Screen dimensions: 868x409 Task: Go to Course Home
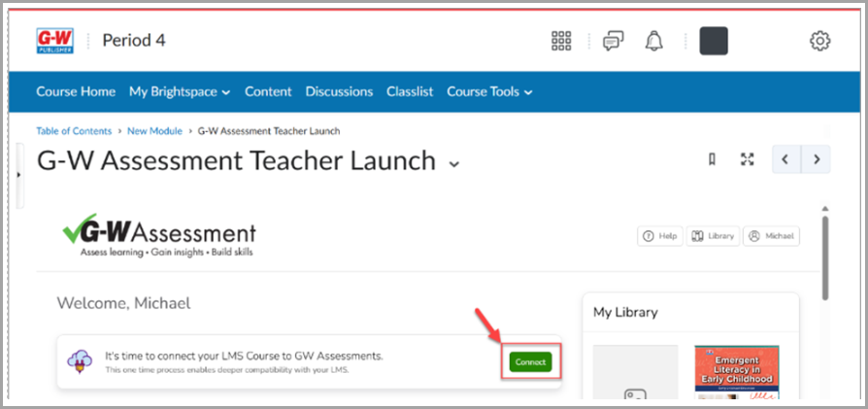pos(76,91)
